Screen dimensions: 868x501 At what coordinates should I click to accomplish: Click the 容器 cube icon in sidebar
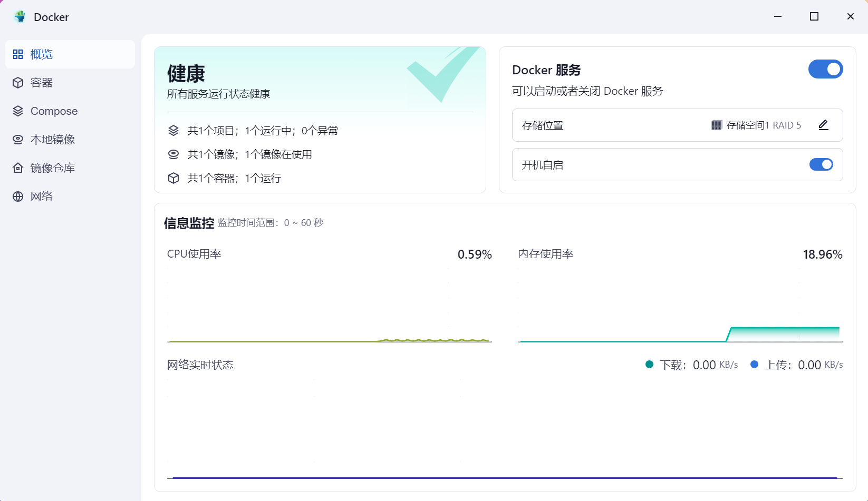point(18,83)
